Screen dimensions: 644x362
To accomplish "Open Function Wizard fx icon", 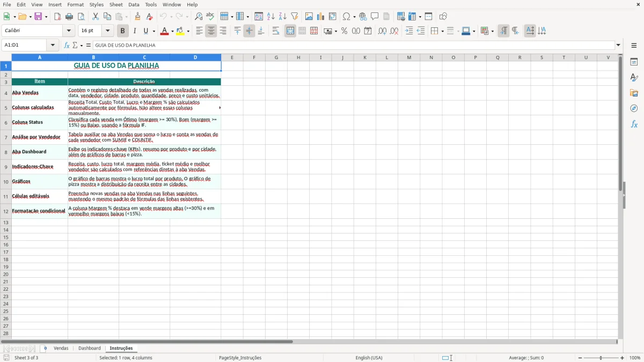I will coord(67,45).
